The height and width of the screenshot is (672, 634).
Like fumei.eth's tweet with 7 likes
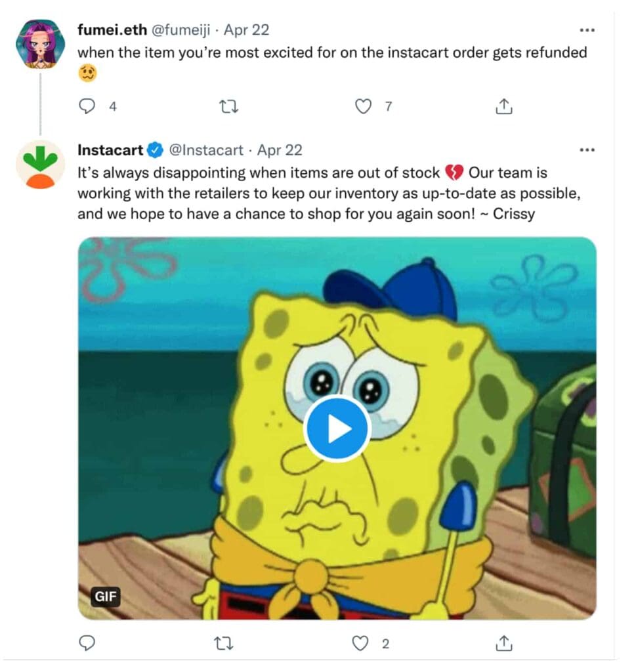(363, 106)
